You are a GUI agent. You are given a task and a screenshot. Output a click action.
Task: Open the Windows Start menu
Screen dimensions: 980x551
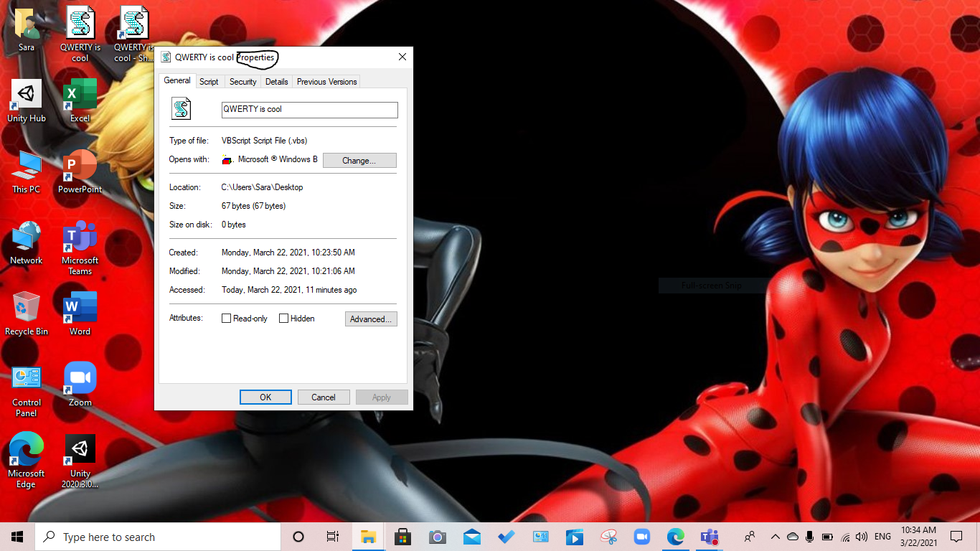[17, 537]
